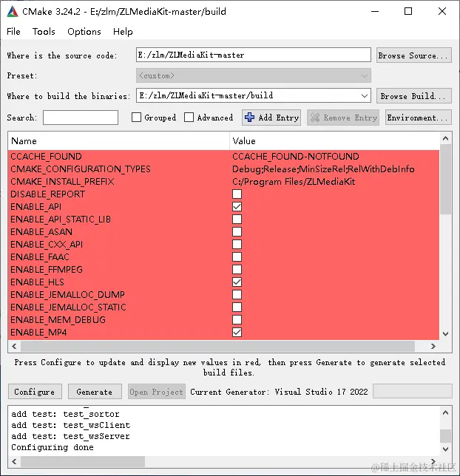Close the CMake window

[x=442, y=12]
